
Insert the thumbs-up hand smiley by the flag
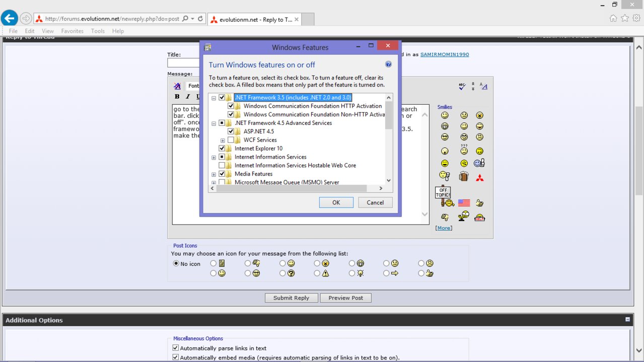(480, 203)
